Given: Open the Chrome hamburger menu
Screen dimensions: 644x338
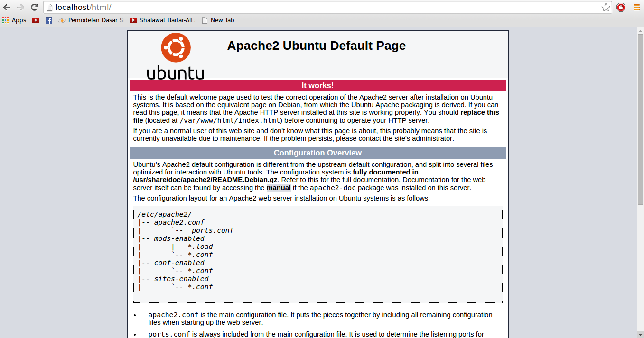Looking at the screenshot, I should coord(636,7).
